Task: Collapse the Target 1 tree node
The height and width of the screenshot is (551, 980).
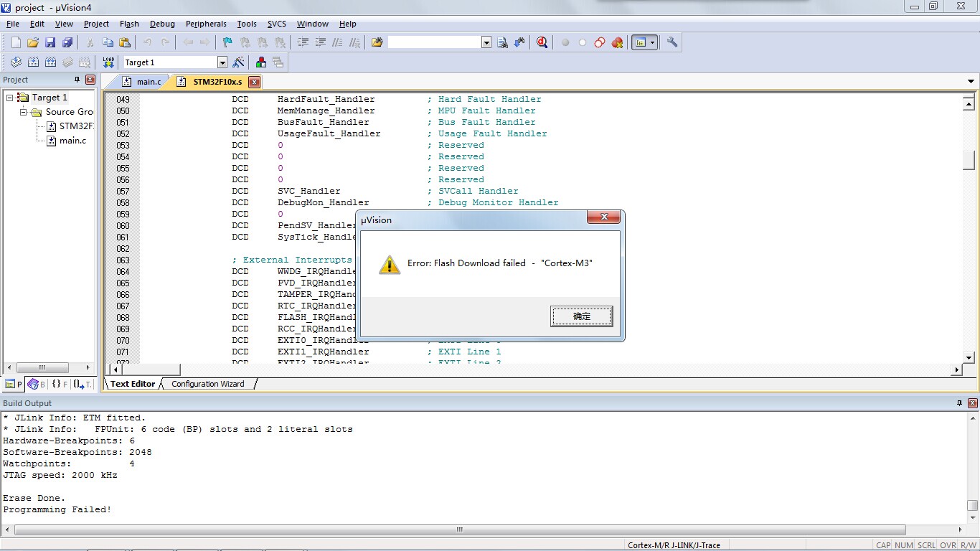Action: [x=10, y=98]
